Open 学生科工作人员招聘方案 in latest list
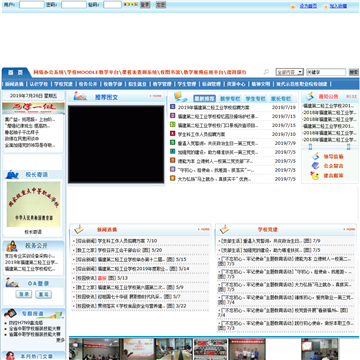Viewport: 360px width, 360px height. click(201, 134)
